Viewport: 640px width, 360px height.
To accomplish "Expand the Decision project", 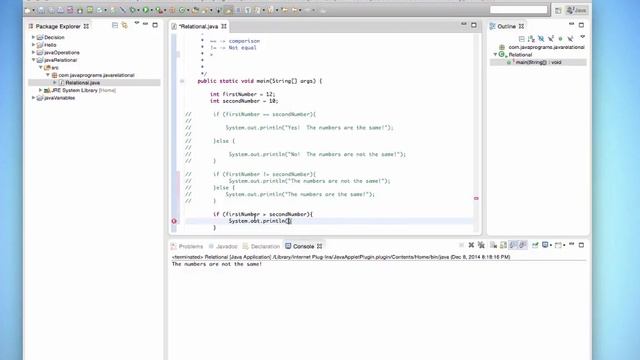I will pos(33,37).
